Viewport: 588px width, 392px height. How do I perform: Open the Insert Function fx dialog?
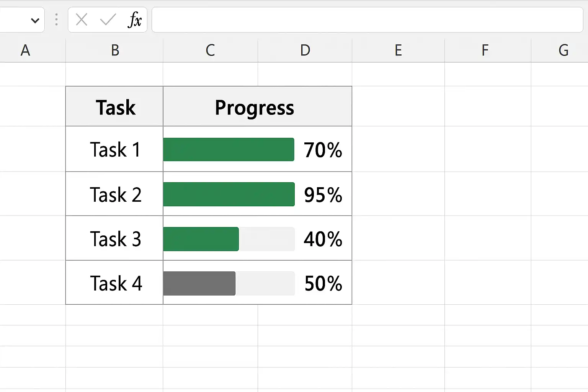pos(134,20)
